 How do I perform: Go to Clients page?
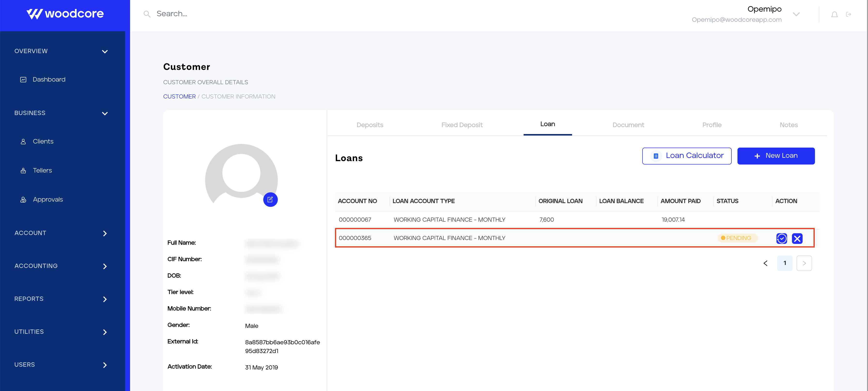pyautogui.click(x=43, y=141)
